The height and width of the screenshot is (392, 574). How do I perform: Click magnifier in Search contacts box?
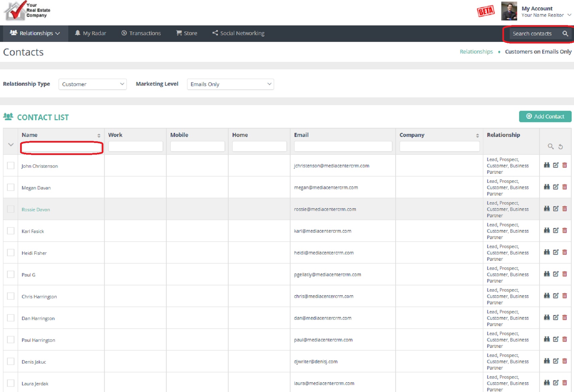[565, 33]
